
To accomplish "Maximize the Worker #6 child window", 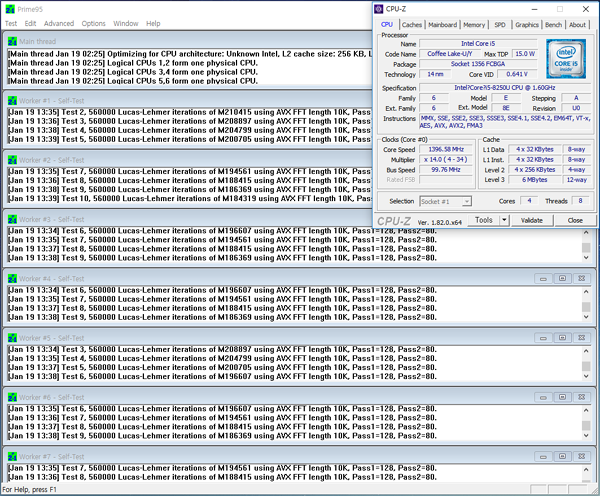I will (x=562, y=397).
